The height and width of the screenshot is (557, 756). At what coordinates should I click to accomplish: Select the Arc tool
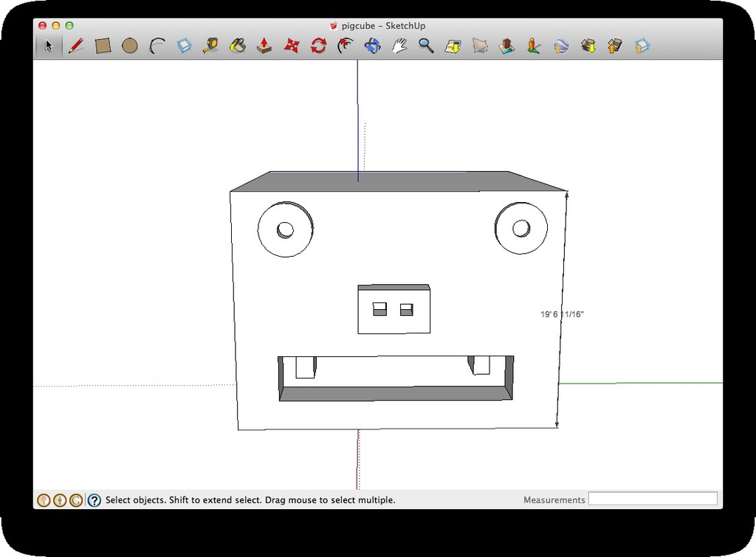pos(157,46)
